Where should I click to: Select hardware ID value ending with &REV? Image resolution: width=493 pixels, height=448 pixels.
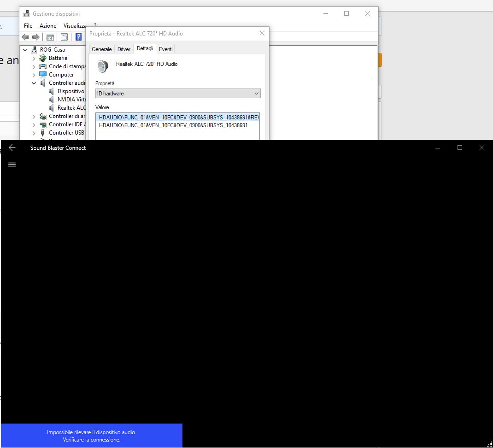(178, 118)
